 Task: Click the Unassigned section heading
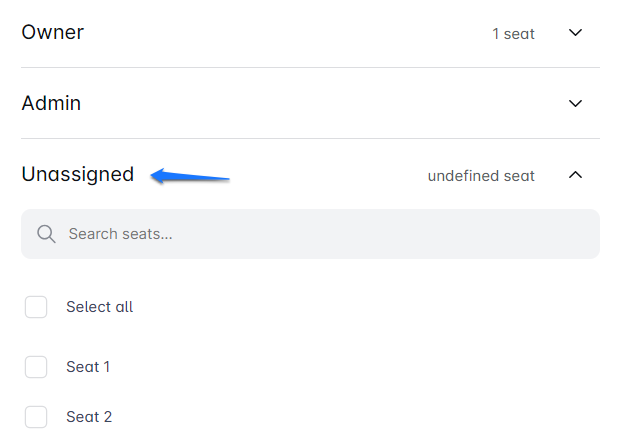click(x=78, y=174)
